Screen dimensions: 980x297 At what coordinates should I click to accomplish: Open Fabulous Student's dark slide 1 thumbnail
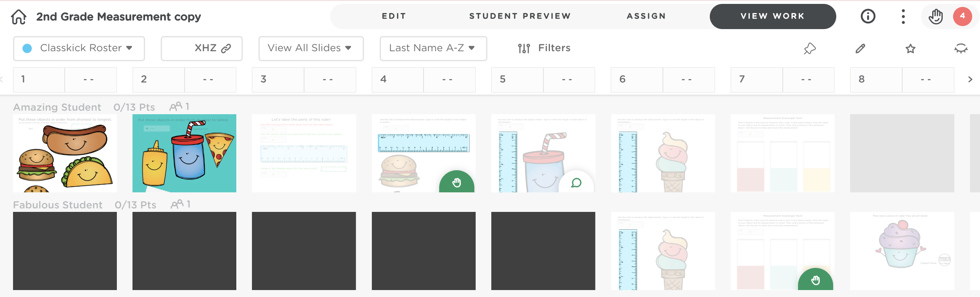(65, 251)
